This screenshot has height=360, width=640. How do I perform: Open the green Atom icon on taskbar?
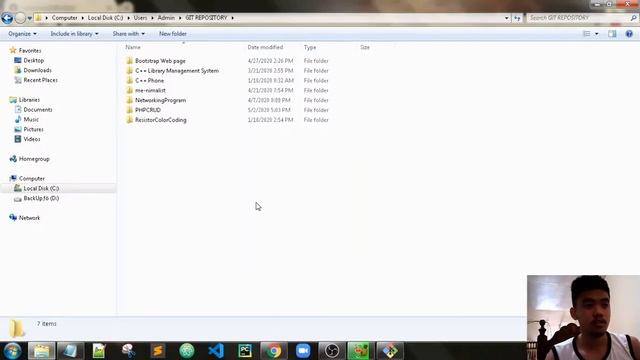click(x=187, y=351)
